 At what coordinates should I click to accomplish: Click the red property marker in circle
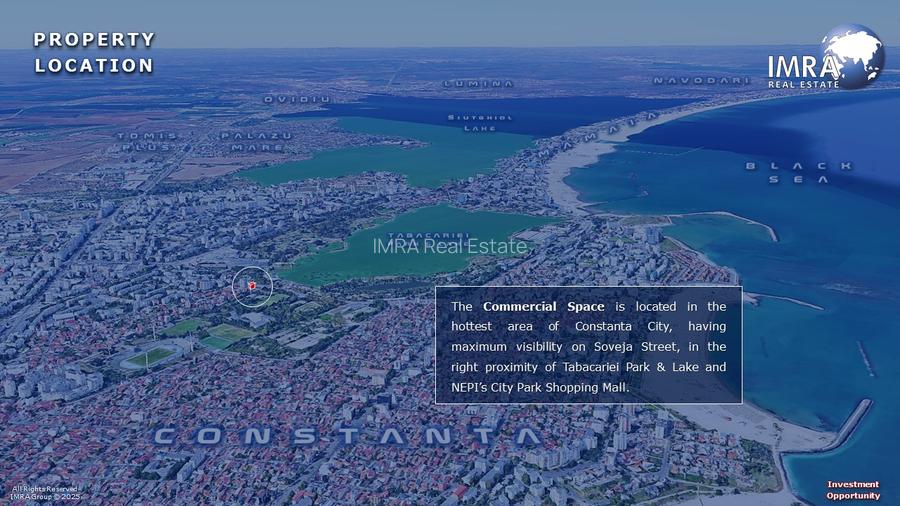[x=251, y=285]
